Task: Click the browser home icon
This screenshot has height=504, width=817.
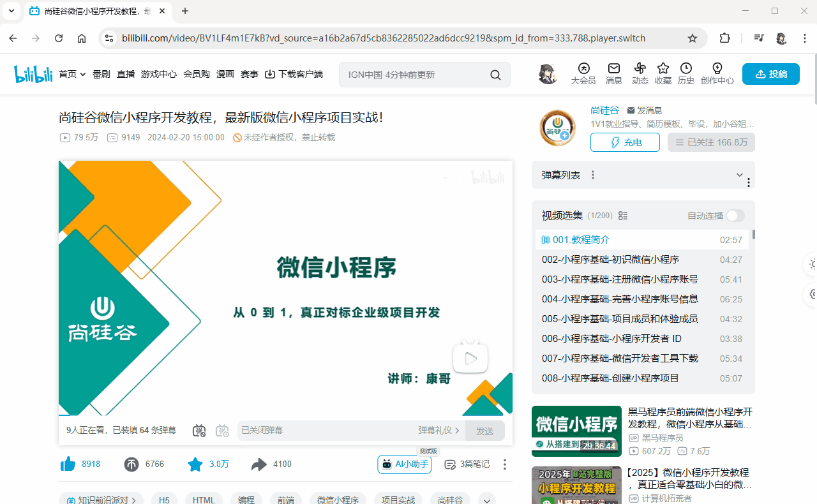Action: pyautogui.click(x=82, y=38)
